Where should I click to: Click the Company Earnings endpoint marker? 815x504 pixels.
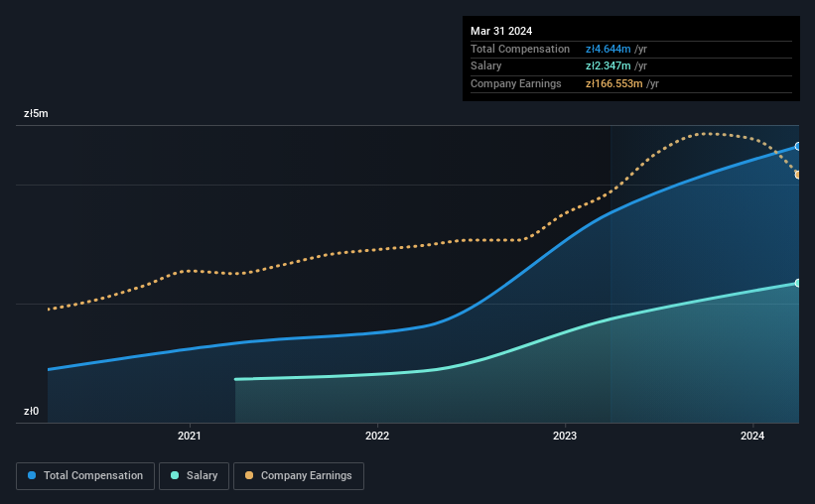point(797,175)
